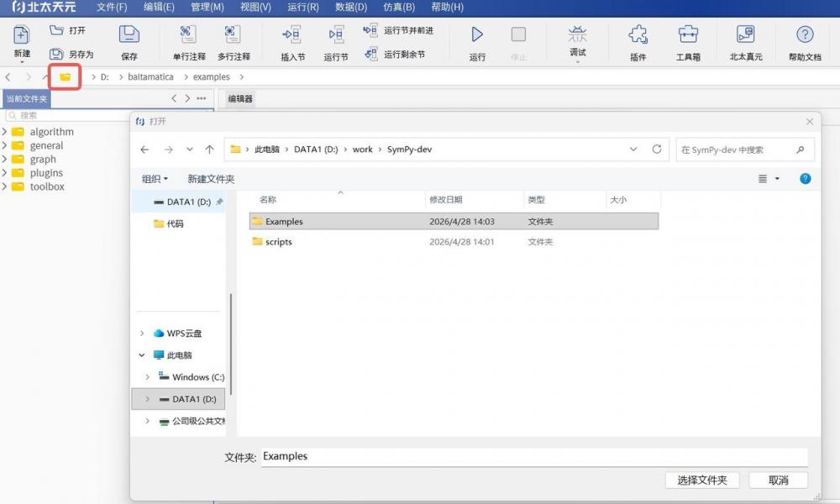Click the 选择文件夹 button

pos(701,480)
